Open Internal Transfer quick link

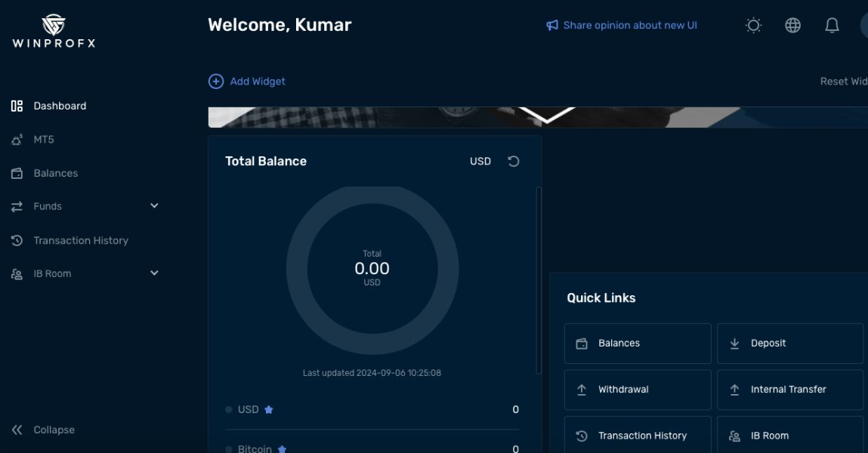coord(790,390)
